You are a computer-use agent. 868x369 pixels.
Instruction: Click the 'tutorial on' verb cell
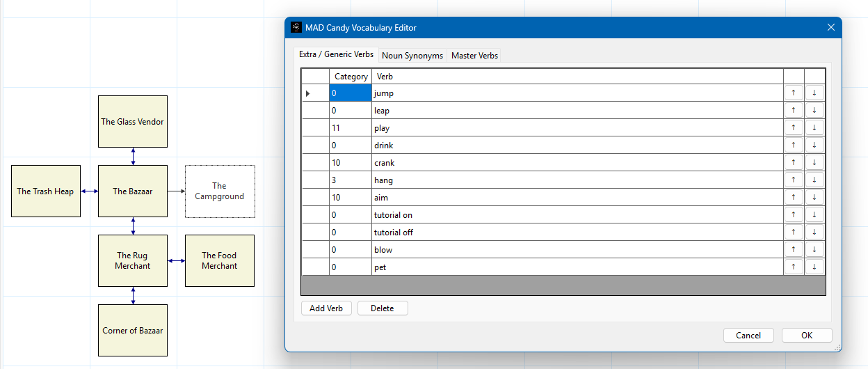pos(577,215)
